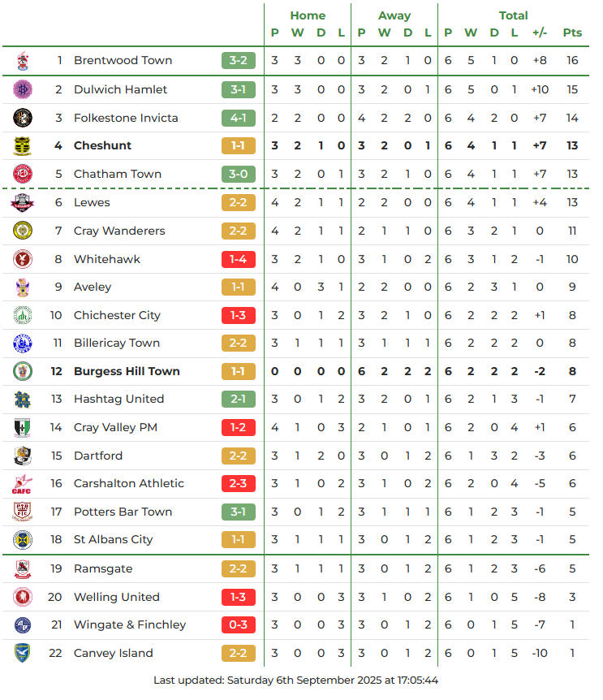Click the Hashtag United crest
This screenshot has height=700, width=603.
[x=23, y=400]
